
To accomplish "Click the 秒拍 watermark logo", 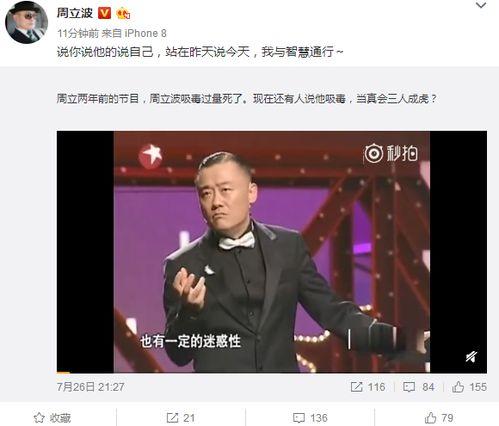I will pos(390,154).
